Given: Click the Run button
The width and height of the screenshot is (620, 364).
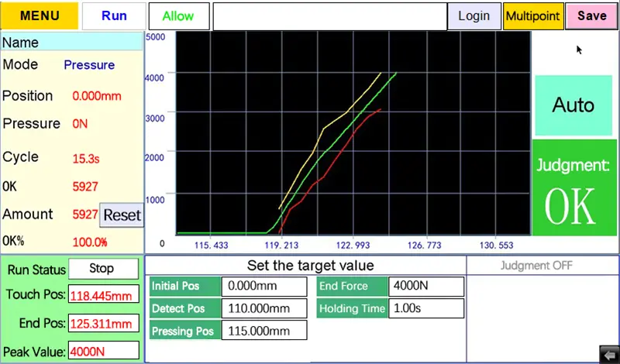Looking at the screenshot, I should pos(114,15).
